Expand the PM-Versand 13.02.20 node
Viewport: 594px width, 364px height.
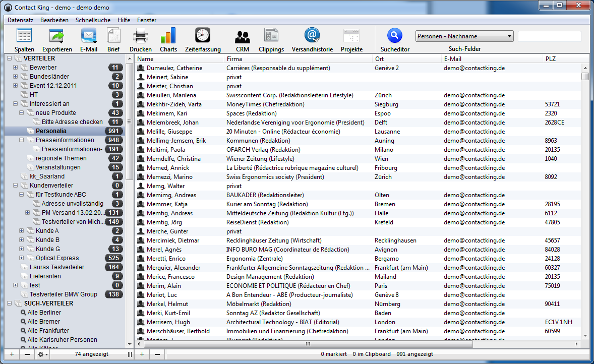tap(27, 212)
